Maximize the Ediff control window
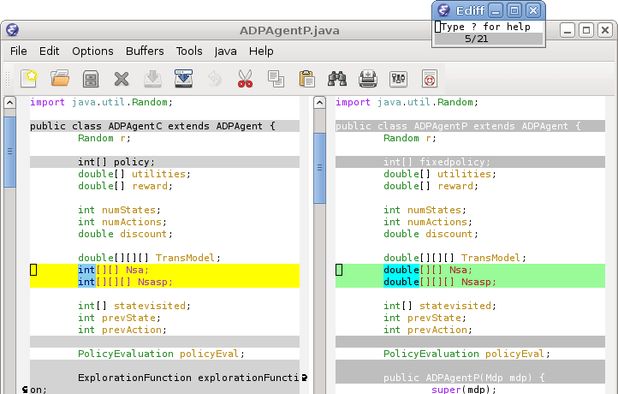 coord(514,11)
